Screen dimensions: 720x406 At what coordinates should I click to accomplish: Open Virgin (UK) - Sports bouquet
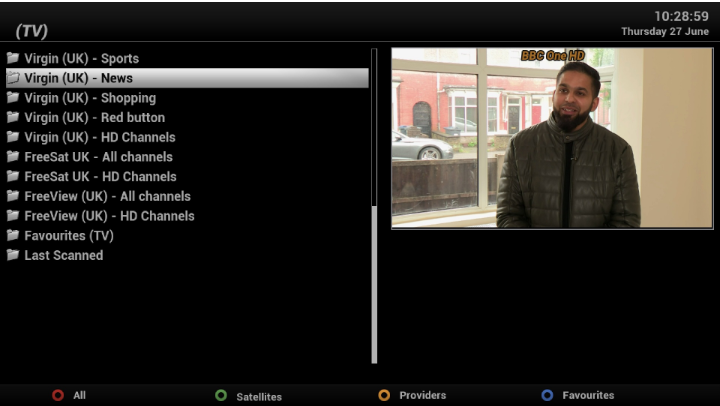click(x=187, y=58)
